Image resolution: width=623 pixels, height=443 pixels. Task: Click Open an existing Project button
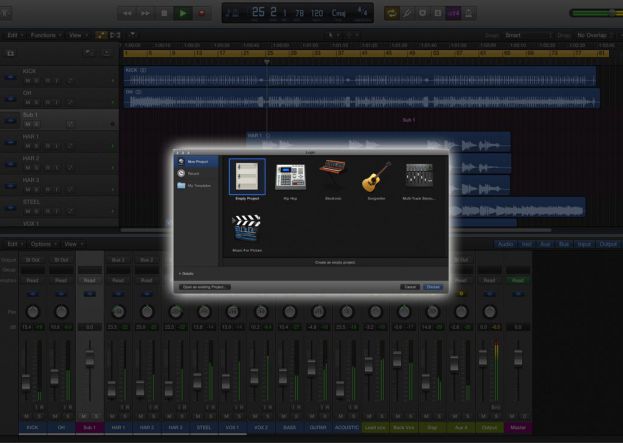(x=205, y=287)
